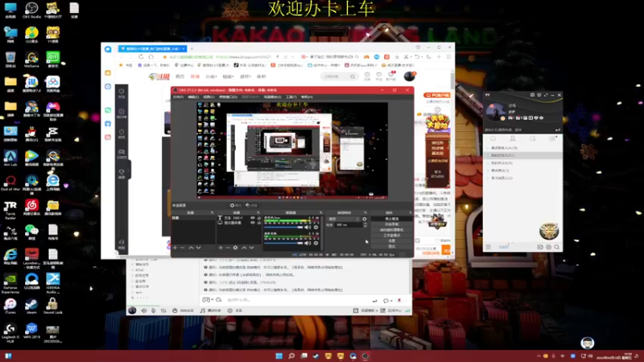Image resolution: width=644 pixels, height=362 pixels.
Task: Click 工作室模式 button in OBS controls
Action: [392, 236]
